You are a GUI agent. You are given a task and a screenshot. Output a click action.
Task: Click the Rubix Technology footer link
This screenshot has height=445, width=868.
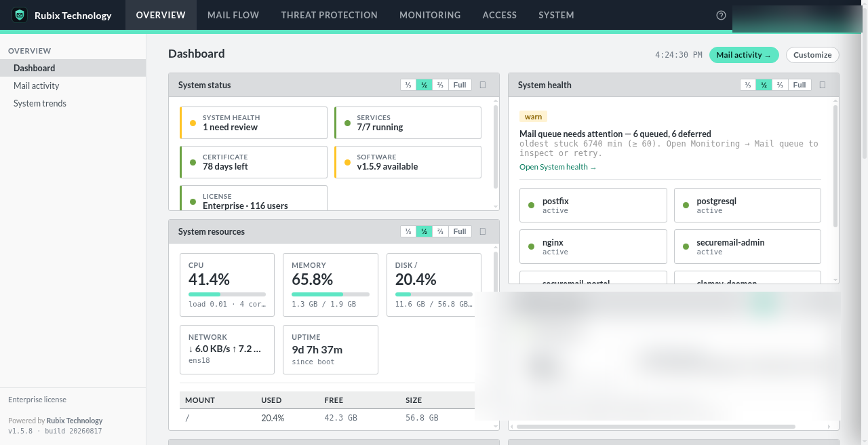[75, 421]
